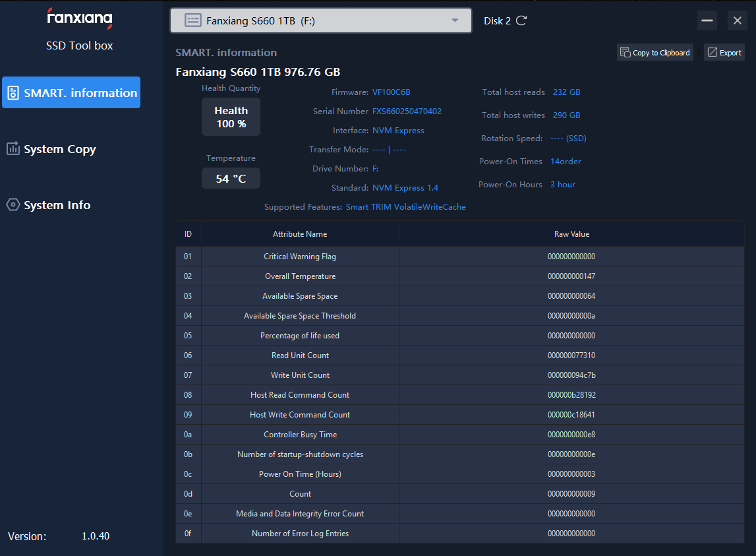Select the Controller Busy Time row
The width and height of the screenshot is (756, 556).
[x=460, y=435]
